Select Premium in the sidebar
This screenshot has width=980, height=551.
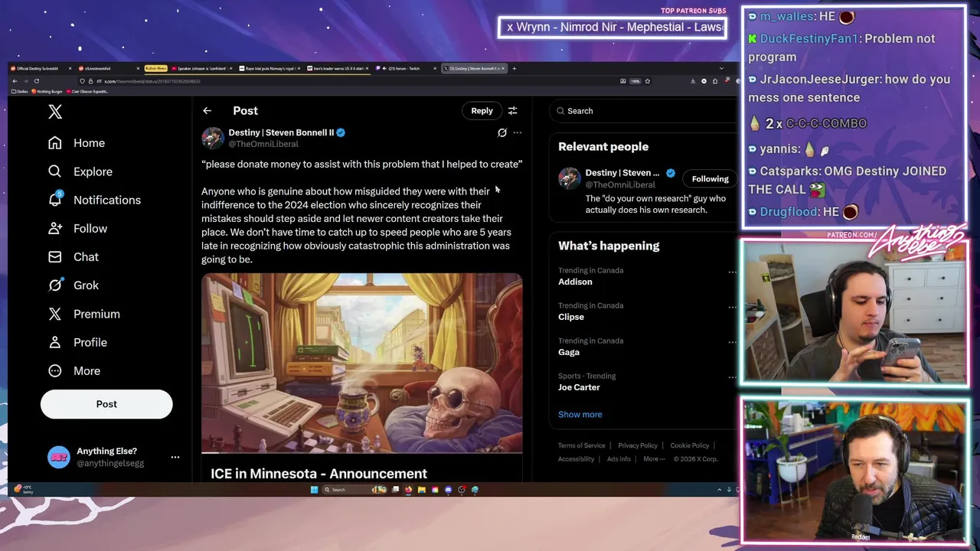pos(84,314)
